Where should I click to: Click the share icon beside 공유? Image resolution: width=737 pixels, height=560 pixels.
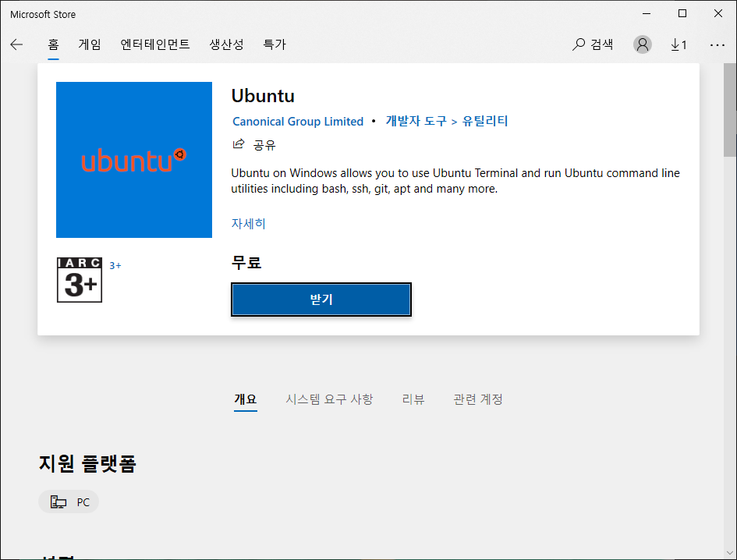239,144
